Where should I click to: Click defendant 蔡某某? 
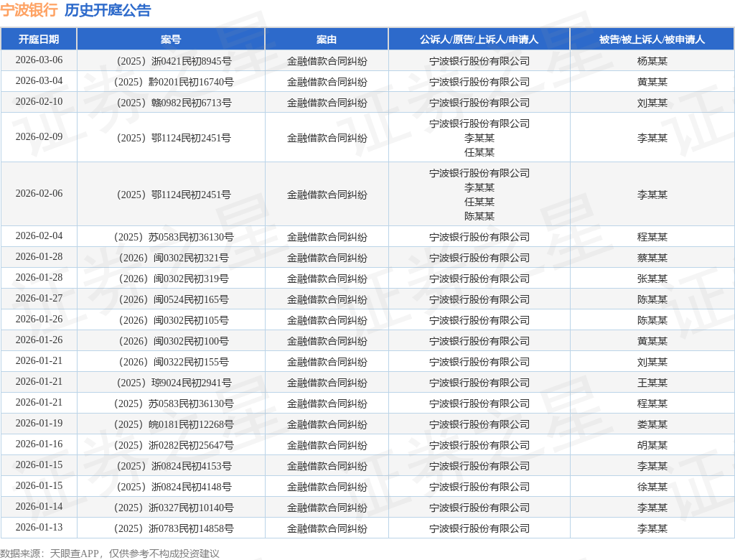point(652,258)
